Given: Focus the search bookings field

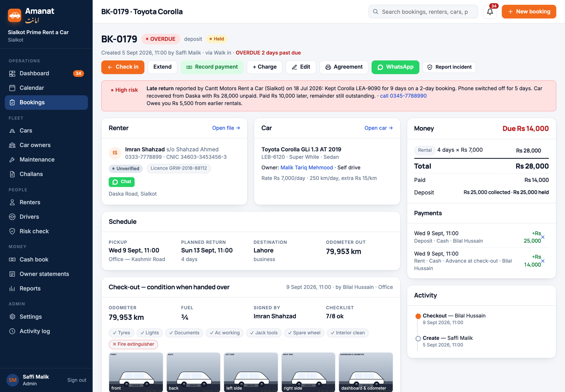Looking at the screenshot, I should [x=423, y=12].
